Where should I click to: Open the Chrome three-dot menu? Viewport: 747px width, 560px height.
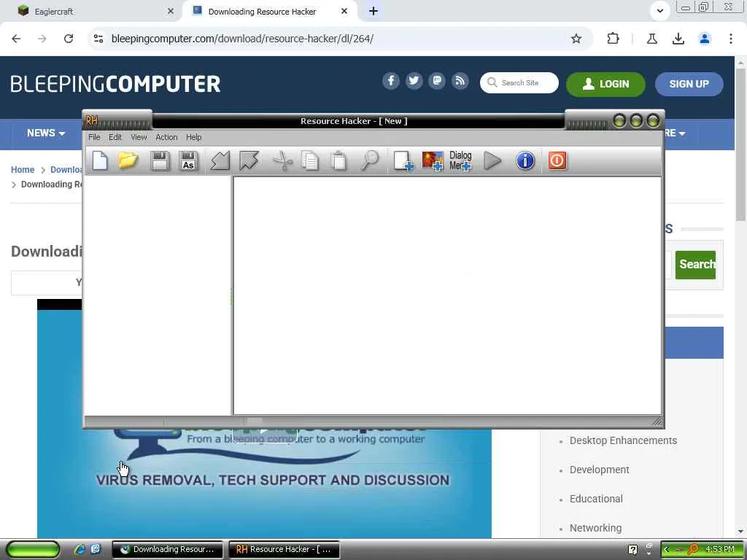click(731, 39)
